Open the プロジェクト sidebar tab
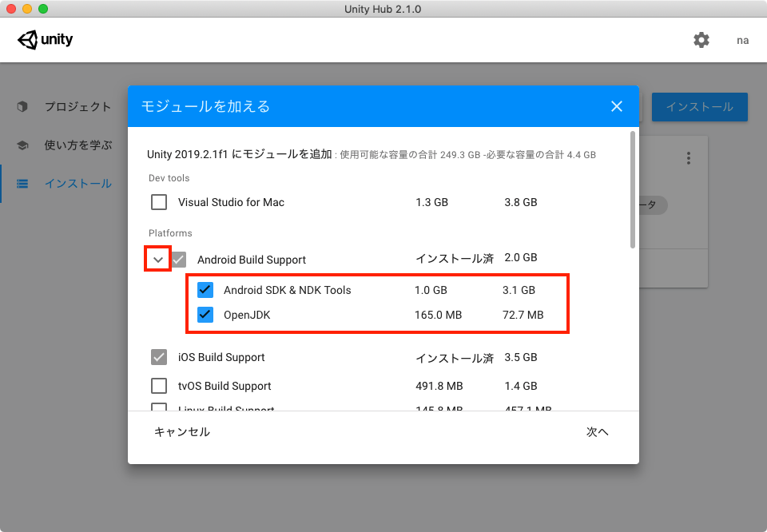Viewport: 767px width, 532px height. 77,106
